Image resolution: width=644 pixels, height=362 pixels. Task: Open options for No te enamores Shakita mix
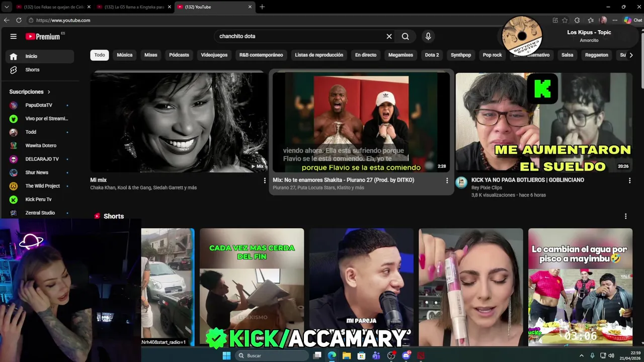click(447, 180)
